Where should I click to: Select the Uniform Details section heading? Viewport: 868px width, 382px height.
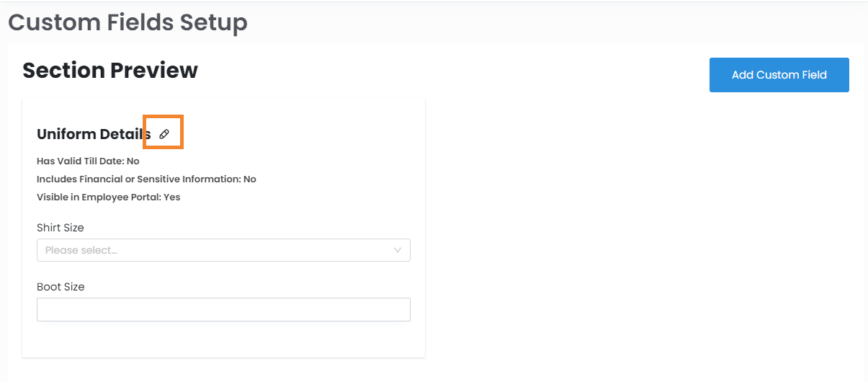click(94, 134)
